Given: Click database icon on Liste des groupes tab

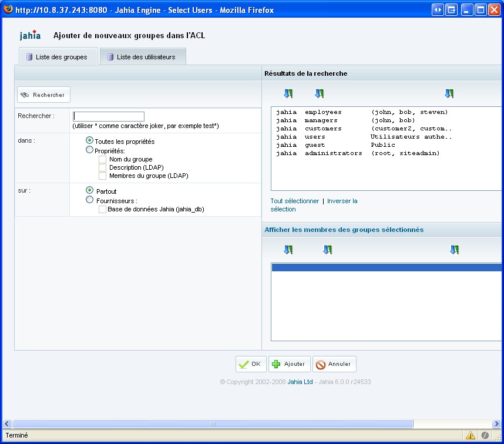Looking at the screenshot, I should (29, 57).
